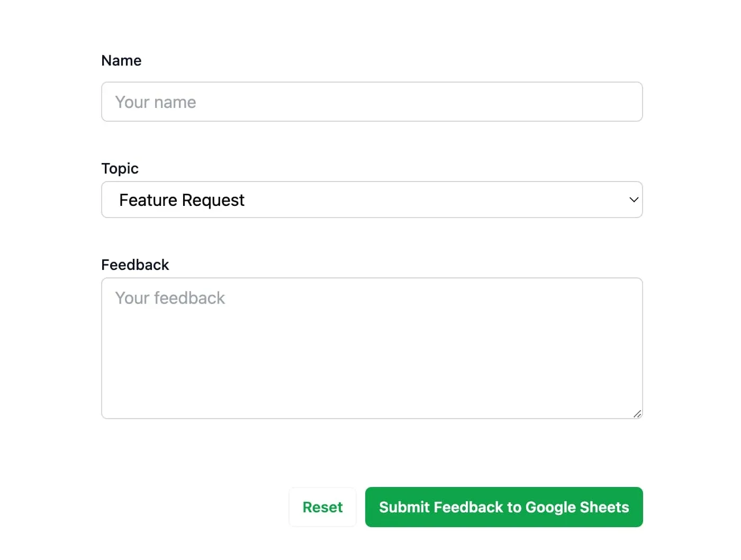Select the 'Feature Request' dropdown value
This screenshot has width=741, height=560.
[x=182, y=200]
